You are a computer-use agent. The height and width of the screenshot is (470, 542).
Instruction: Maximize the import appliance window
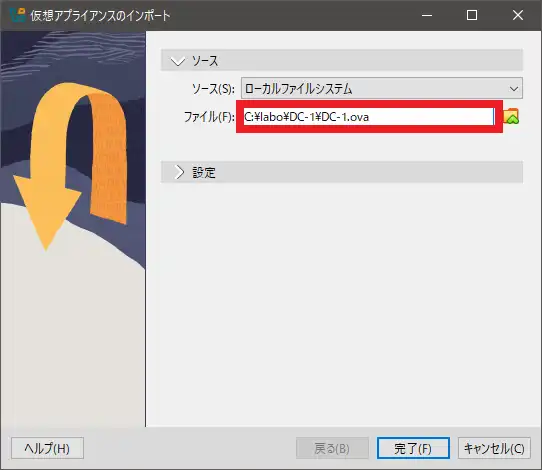tap(472, 15)
